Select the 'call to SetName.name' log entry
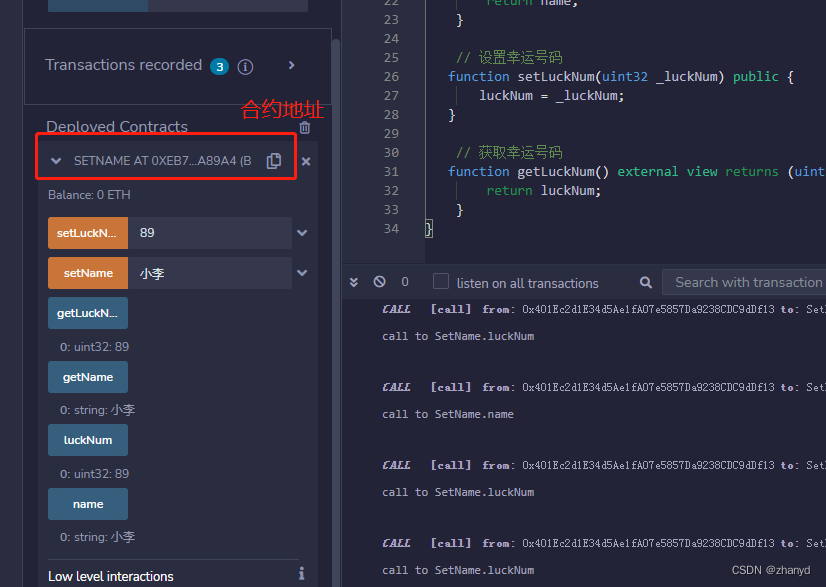 pos(448,414)
